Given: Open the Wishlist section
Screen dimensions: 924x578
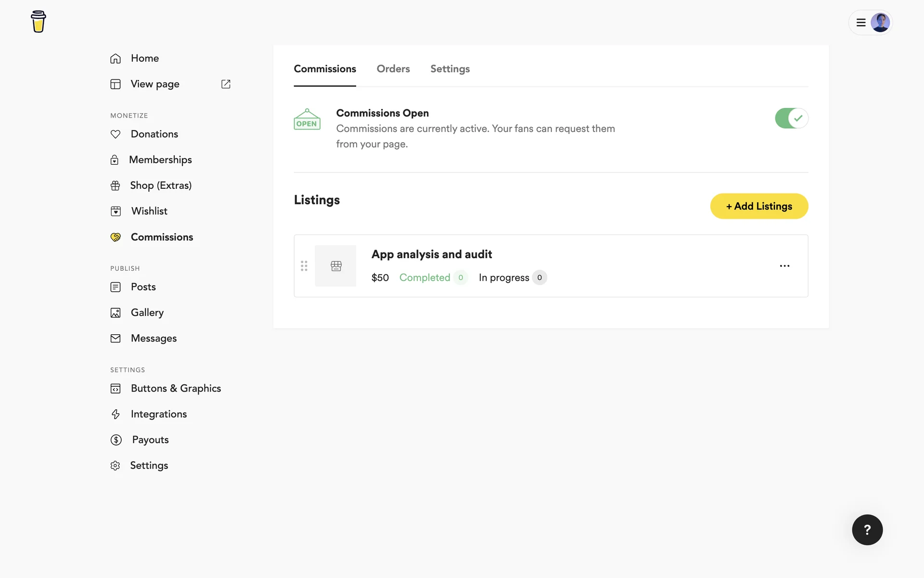Looking at the screenshot, I should (x=149, y=211).
